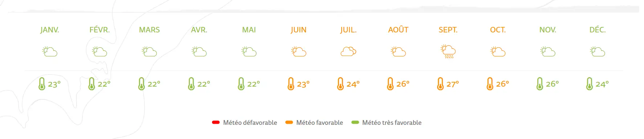Click the September rainy weather icon
This screenshot has width=644, height=139.
tap(448, 52)
